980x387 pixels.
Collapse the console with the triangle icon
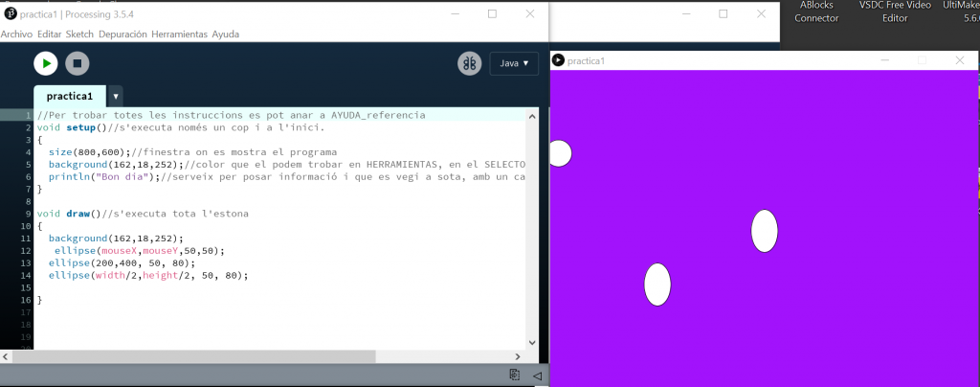click(x=537, y=375)
